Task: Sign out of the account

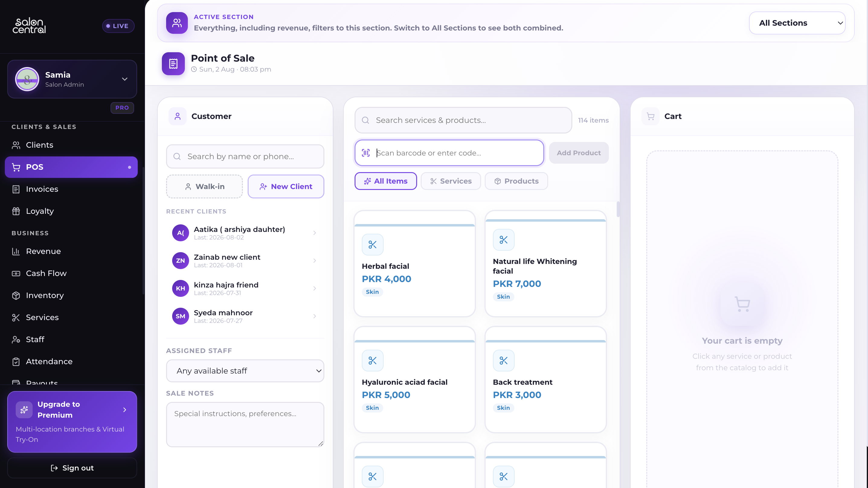Action: click(72, 468)
